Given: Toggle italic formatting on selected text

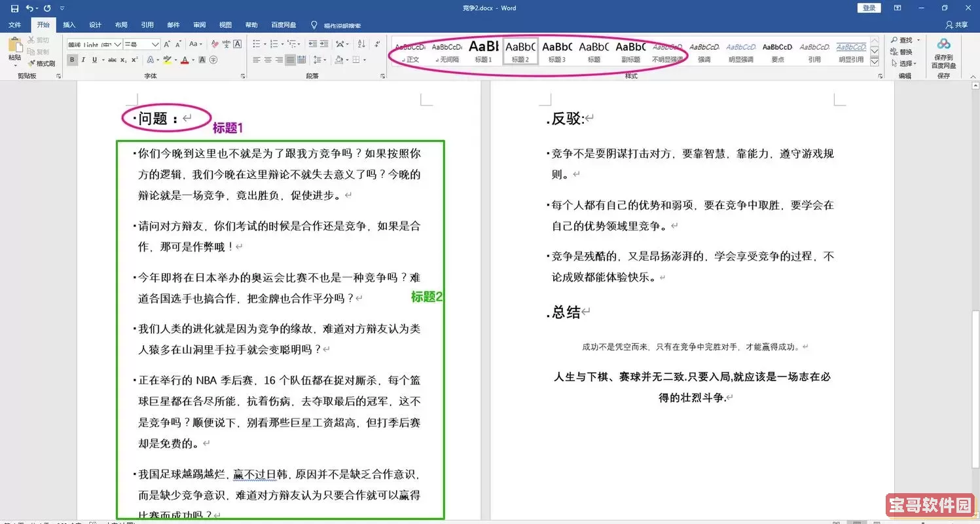Looking at the screenshot, I should tap(84, 59).
